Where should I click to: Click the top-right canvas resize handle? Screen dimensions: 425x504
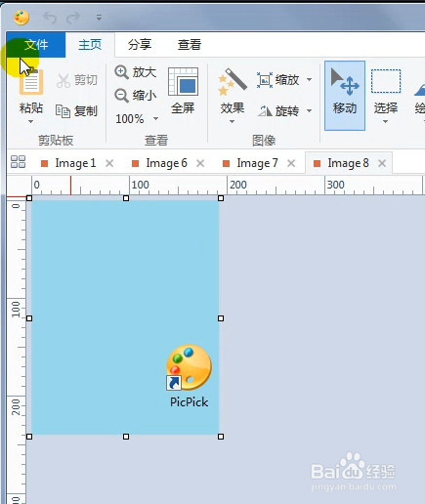pyautogui.click(x=221, y=198)
